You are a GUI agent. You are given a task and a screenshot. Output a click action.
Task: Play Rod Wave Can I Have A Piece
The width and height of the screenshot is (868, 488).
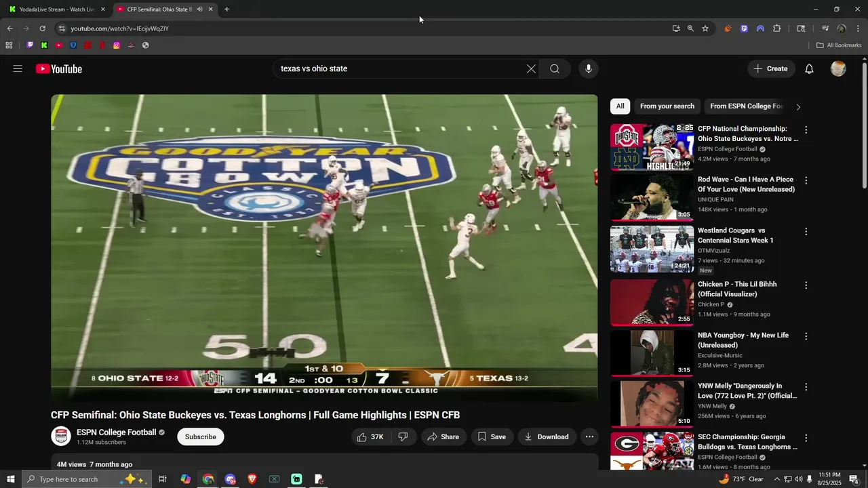[652, 198]
